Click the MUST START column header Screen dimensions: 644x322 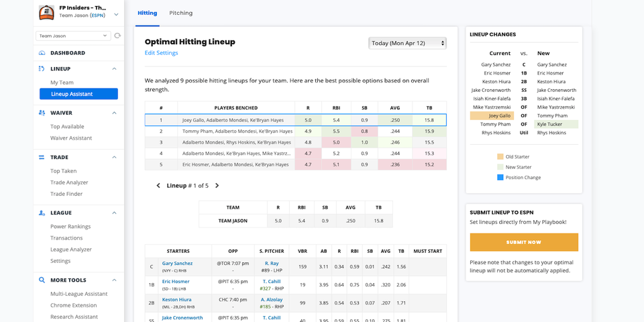click(x=427, y=251)
